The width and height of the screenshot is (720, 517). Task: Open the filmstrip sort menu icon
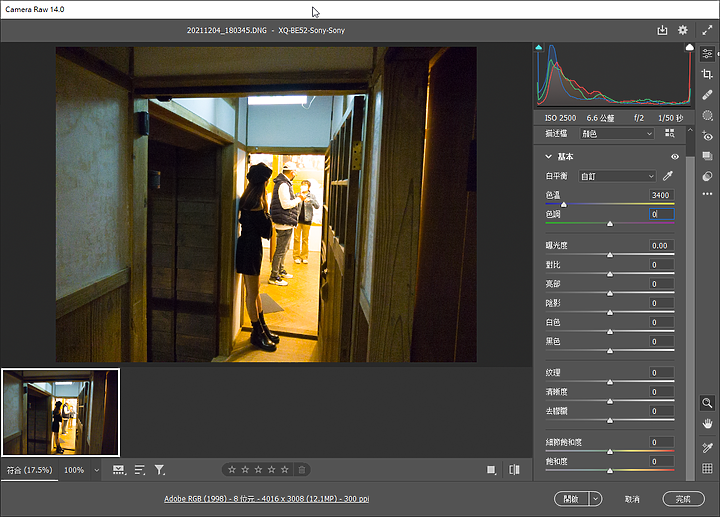(140, 470)
